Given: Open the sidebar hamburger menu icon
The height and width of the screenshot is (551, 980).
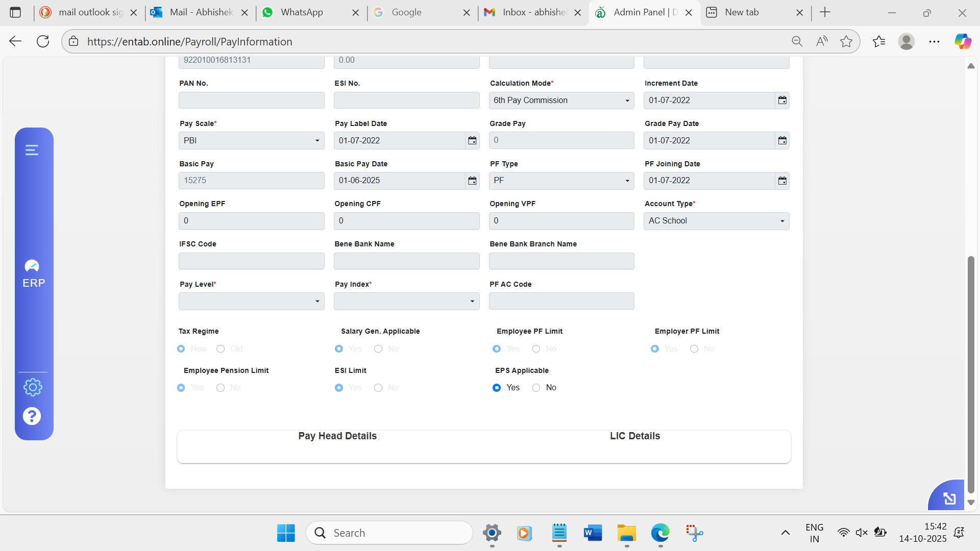Looking at the screenshot, I should point(32,150).
